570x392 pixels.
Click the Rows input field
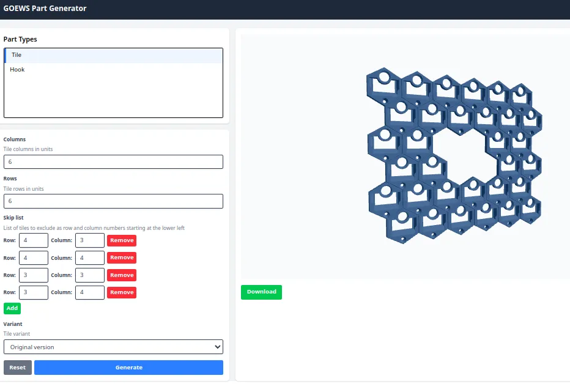pos(113,201)
